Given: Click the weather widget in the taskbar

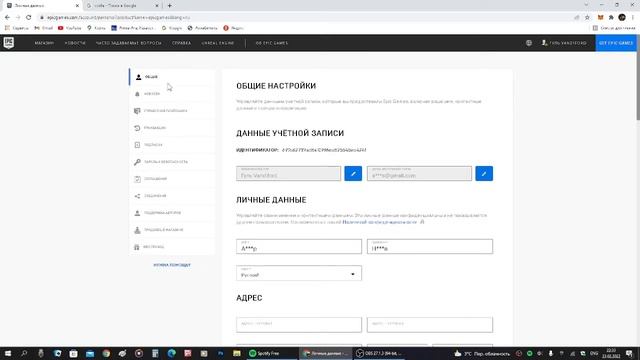Looking at the screenshot, I should coord(482,353).
